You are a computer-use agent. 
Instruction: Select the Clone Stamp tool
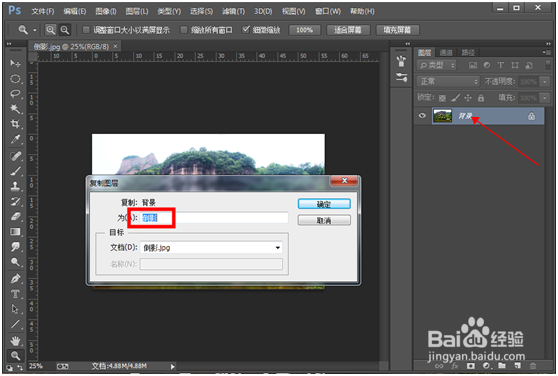click(x=15, y=186)
